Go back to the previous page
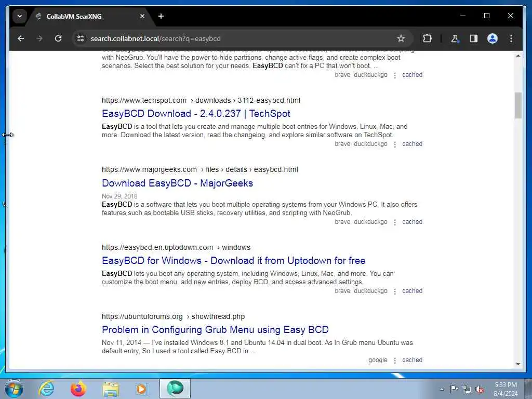532x399 pixels. tap(21, 38)
